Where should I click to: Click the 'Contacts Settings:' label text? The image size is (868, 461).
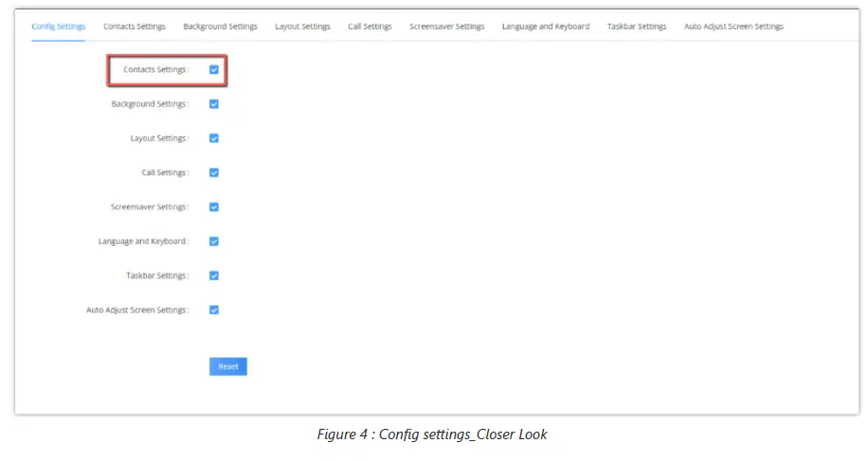(x=156, y=70)
